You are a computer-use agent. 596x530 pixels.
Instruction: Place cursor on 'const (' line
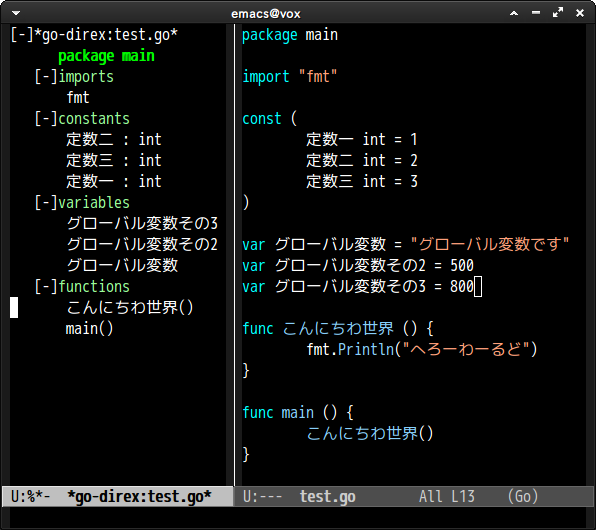click(269, 119)
